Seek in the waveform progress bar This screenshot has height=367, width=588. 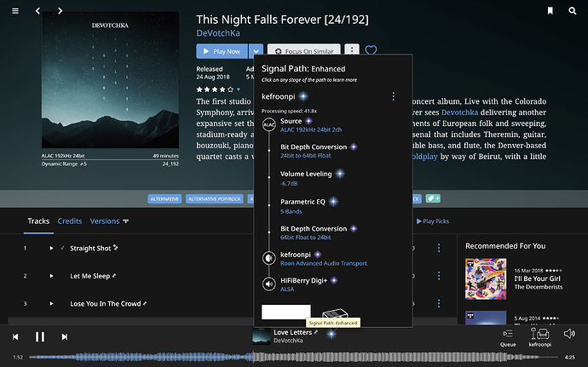click(294, 358)
